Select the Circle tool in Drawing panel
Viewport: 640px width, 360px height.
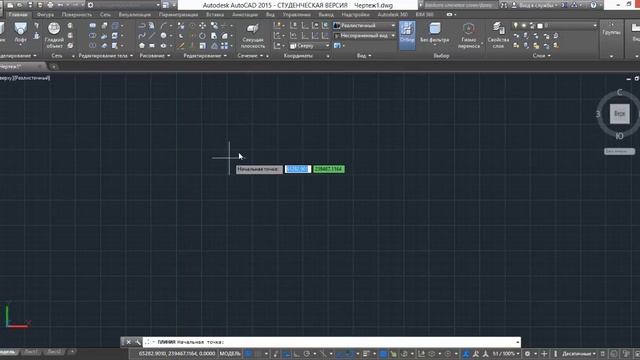coord(163,36)
